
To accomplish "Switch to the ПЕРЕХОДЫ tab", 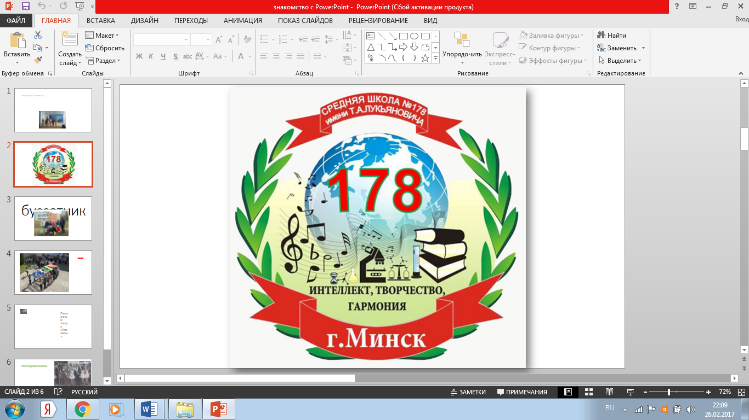I will tap(191, 21).
